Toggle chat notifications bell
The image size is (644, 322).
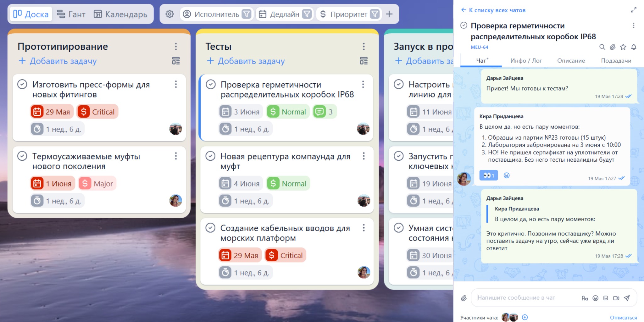[634, 47]
